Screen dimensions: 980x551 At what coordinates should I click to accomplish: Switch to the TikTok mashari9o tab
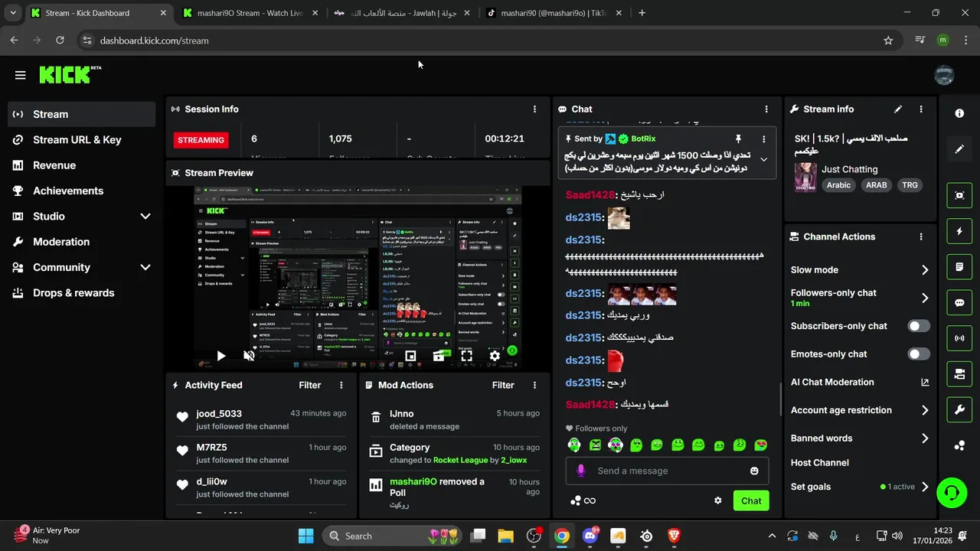click(x=554, y=13)
